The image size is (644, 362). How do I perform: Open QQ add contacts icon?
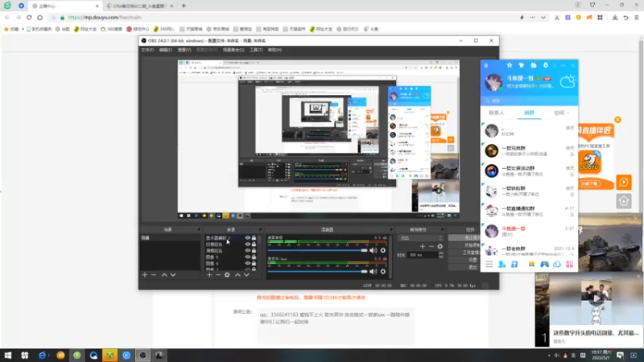coord(502,265)
